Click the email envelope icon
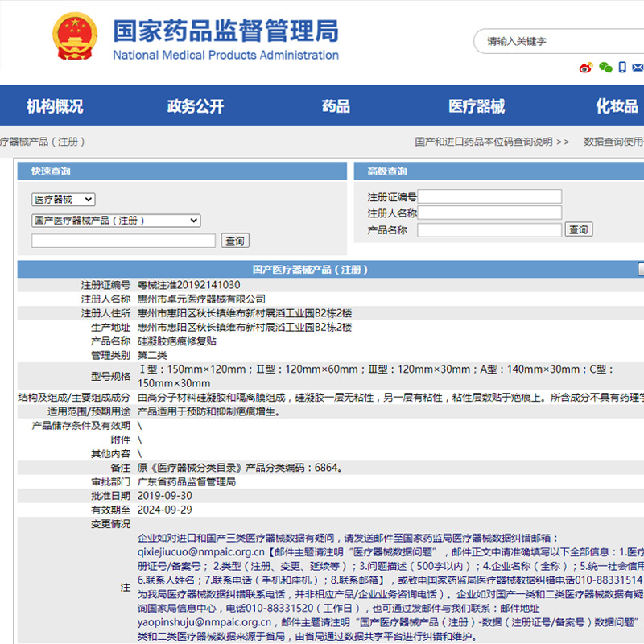The image size is (644, 644). pos(639,68)
